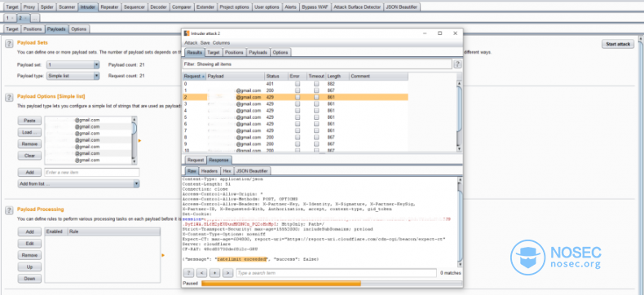
Task: Open the Payload set dropdown
Action: point(73,65)
